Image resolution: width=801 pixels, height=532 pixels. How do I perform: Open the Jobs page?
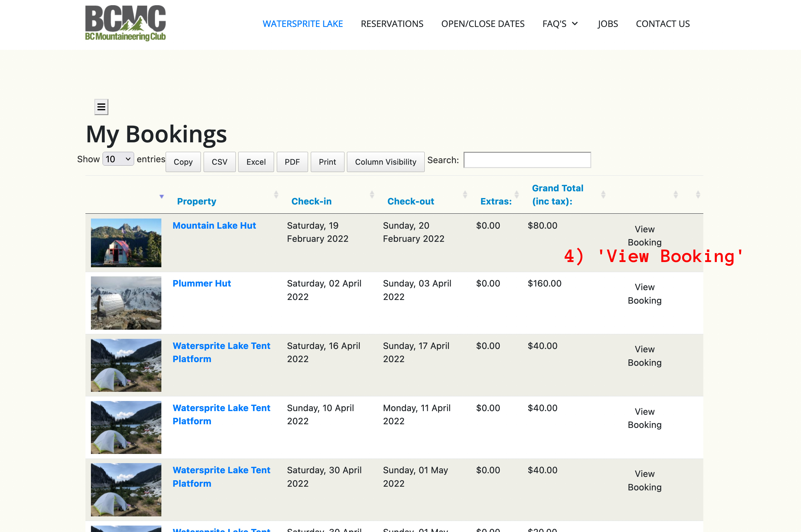[x=607, y=24]
